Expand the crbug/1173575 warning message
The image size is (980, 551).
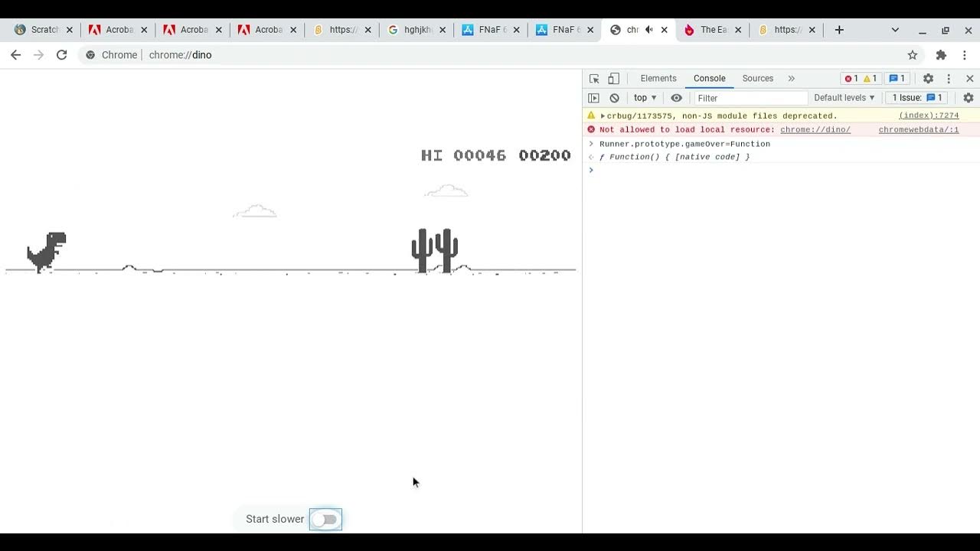coord(603,116)
